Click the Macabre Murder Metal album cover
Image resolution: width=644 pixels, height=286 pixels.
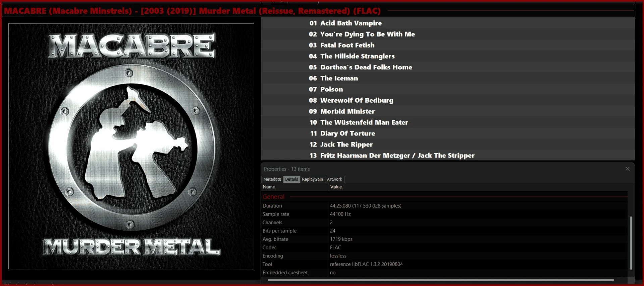tap(131, 146)
